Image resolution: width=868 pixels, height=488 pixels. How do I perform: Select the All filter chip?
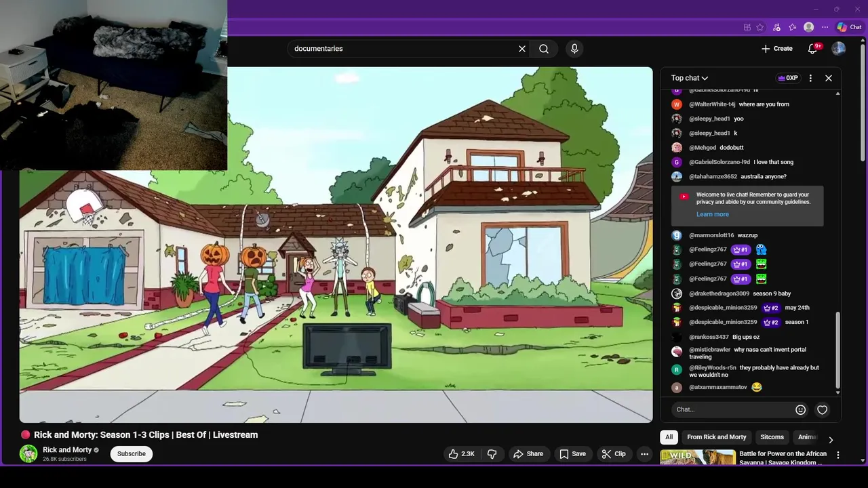[x=669, y=437]
